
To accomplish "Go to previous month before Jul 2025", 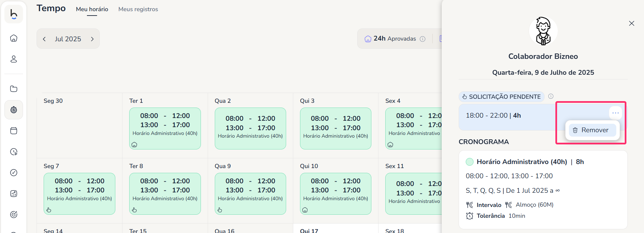I will click(x=44, y=39).
